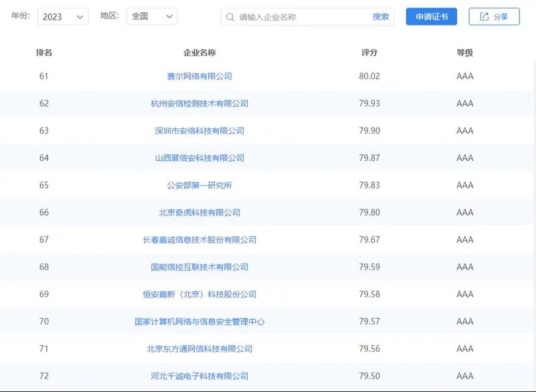Click the 搜索 button

[380, 16]
